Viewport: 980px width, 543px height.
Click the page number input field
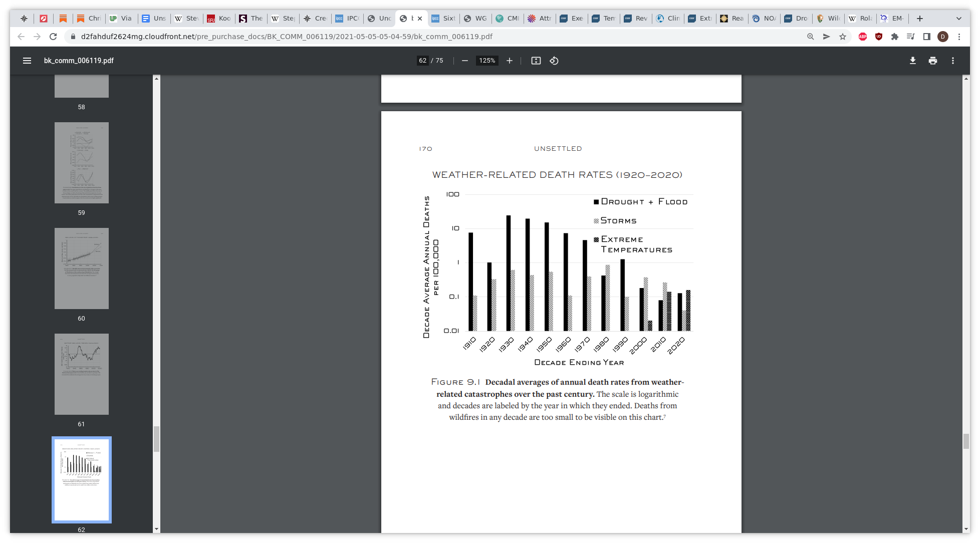[422, 61]
